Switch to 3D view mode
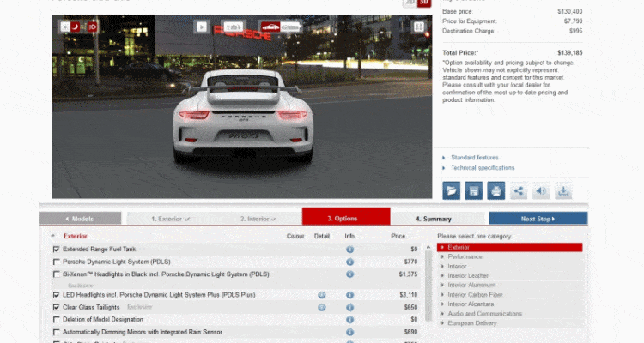 tap(424, 3)
